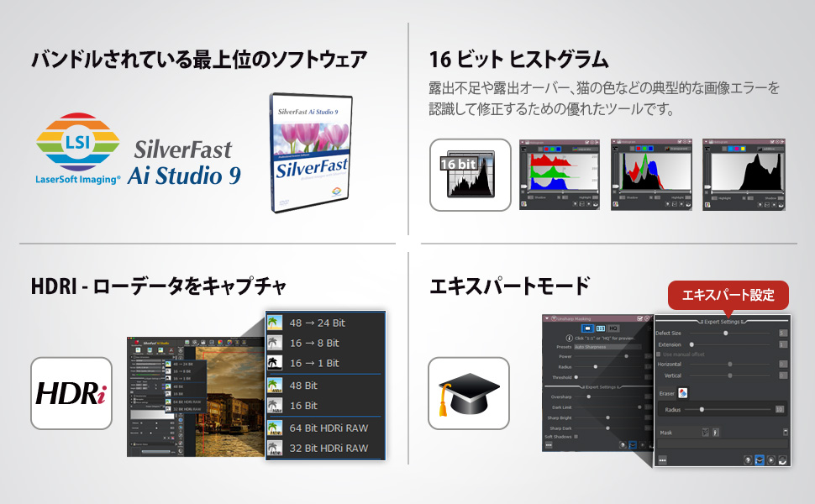815x504 pixels.
Task: Click the Eraser tool icon in Expert Settings
Action: tap(683, 393)
